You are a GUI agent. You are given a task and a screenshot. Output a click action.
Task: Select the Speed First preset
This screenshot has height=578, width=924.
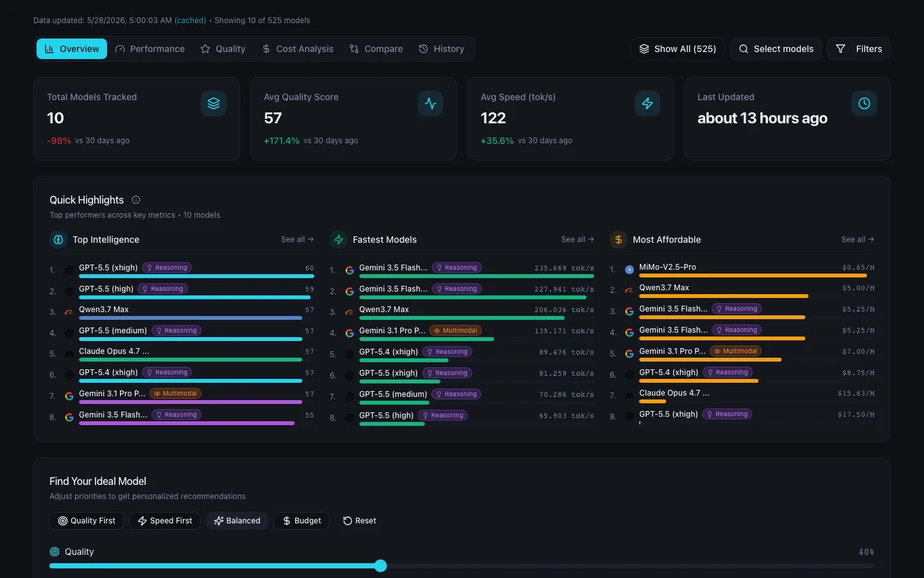[165, 521]
